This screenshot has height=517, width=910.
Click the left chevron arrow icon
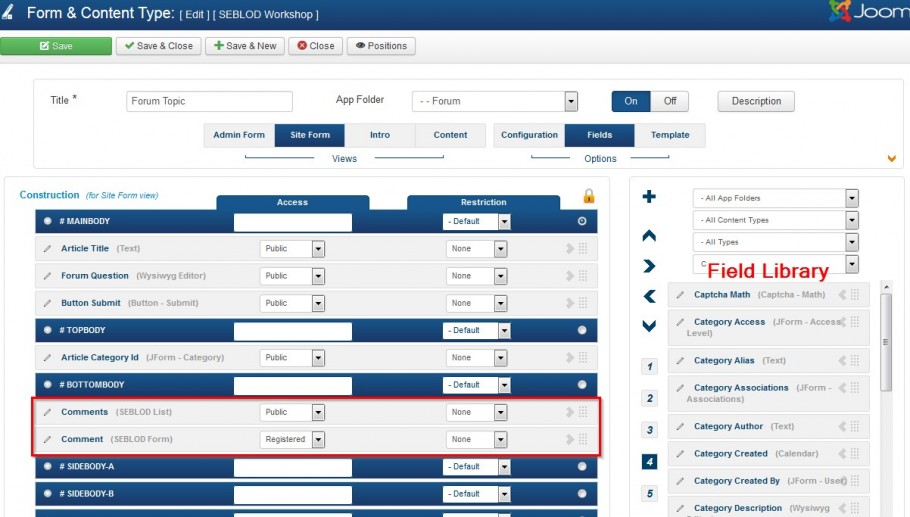click(x=649, y=297)
